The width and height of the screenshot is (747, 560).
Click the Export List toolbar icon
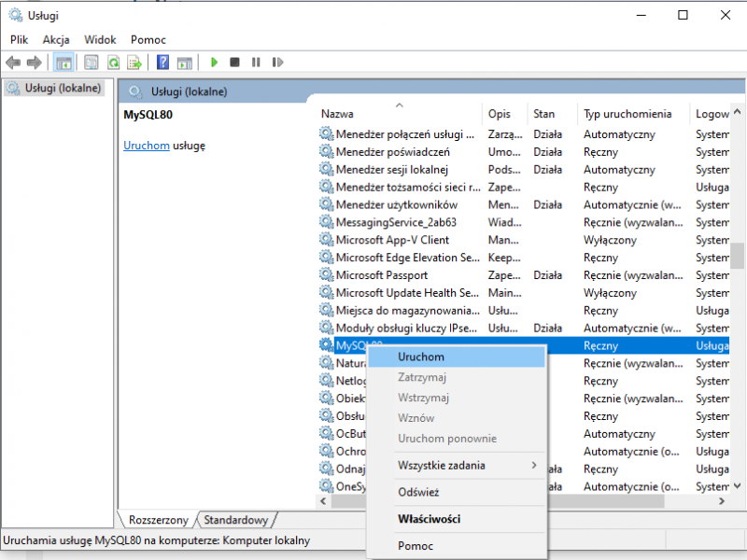(134, 63)
